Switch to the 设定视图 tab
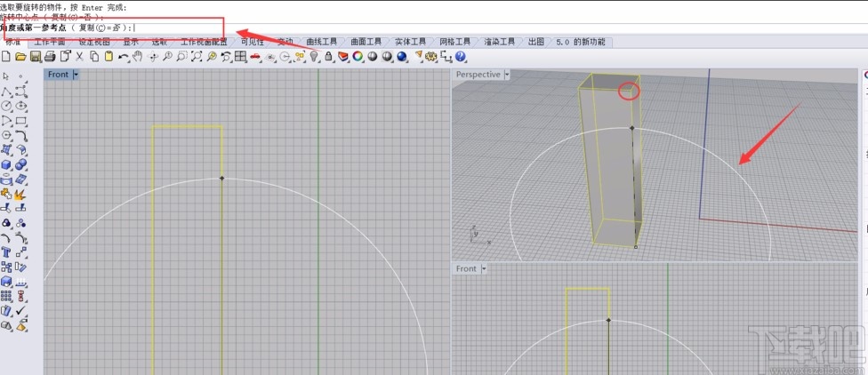 click(x=94, y=42)
